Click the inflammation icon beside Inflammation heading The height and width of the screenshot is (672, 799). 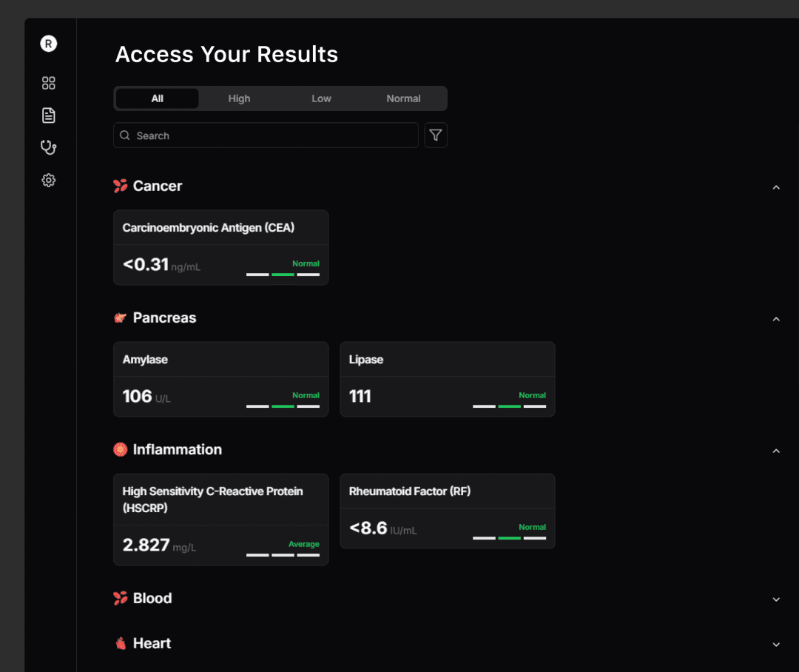(x=120, y=449)
